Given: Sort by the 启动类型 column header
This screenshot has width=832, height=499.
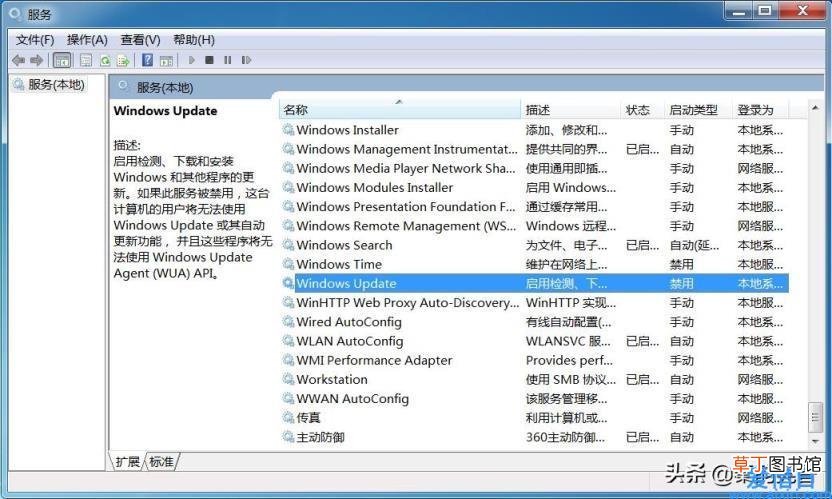Looking at the screenshot, I should click(698, 110).
